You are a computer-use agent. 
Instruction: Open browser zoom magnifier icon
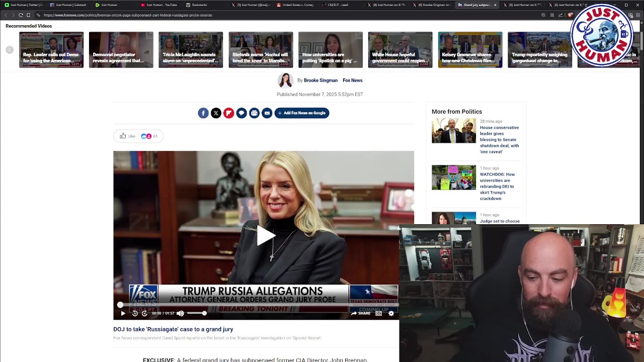coord(543,15)
